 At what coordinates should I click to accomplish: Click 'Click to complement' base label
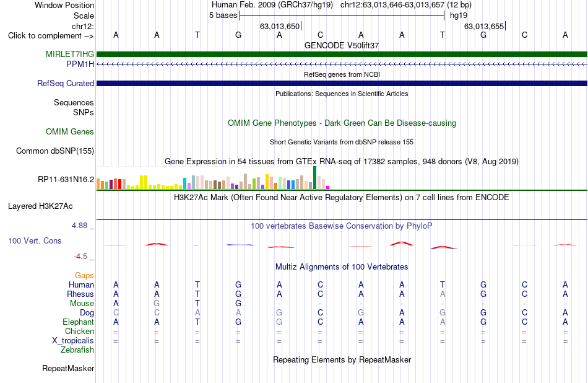(51, 36)
